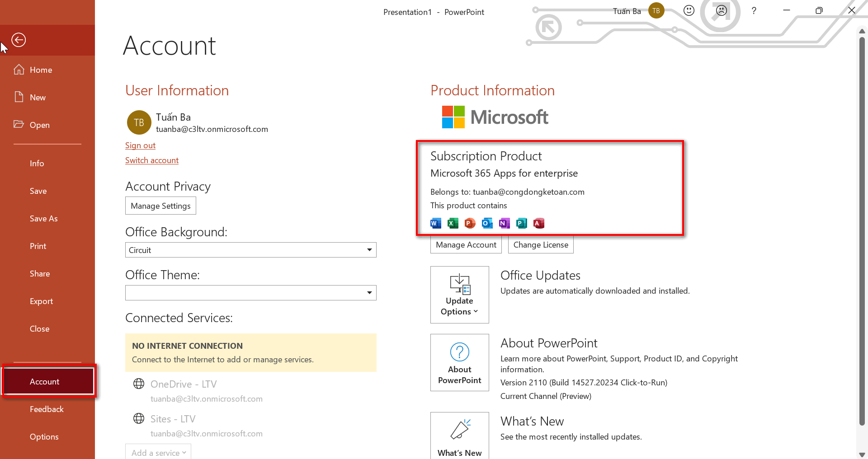The width and height of the screenshot is (868, 459).
Task: Click the TB avatar in title bar
Action: click(656, 11)
